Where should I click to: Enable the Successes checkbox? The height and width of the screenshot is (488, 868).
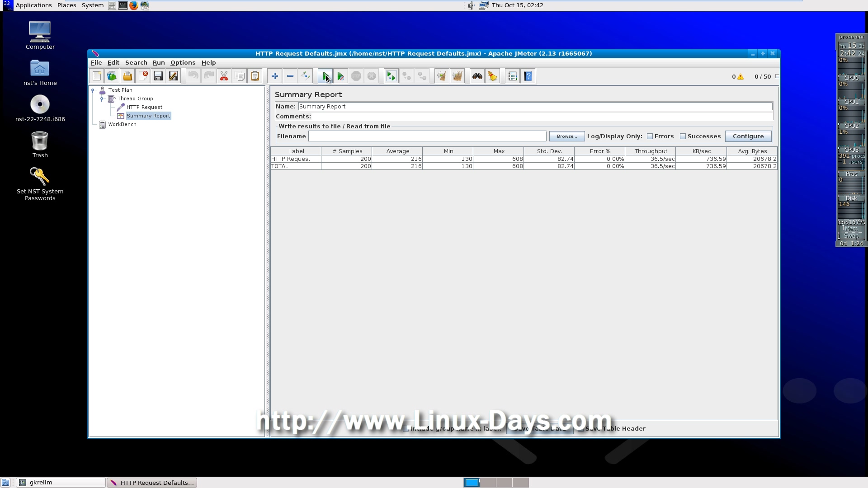683,136
